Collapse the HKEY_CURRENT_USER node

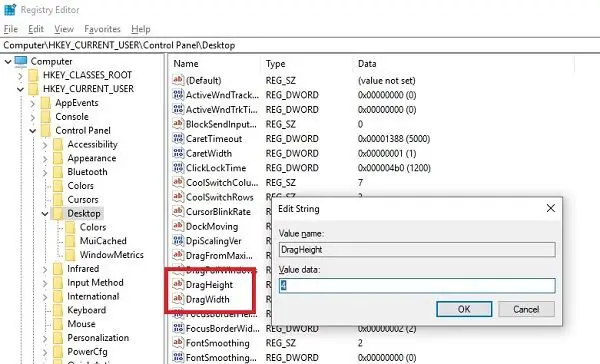(x=20, y=89)
